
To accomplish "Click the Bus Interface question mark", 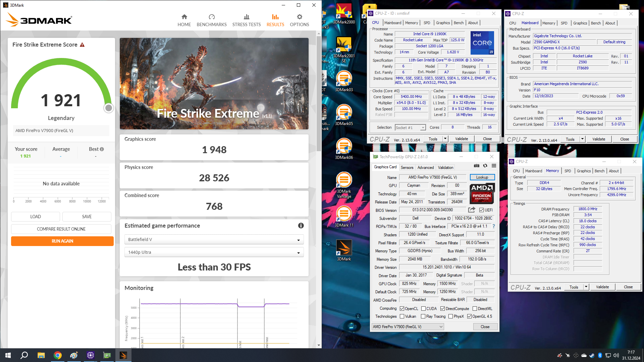I will point(494,226).
